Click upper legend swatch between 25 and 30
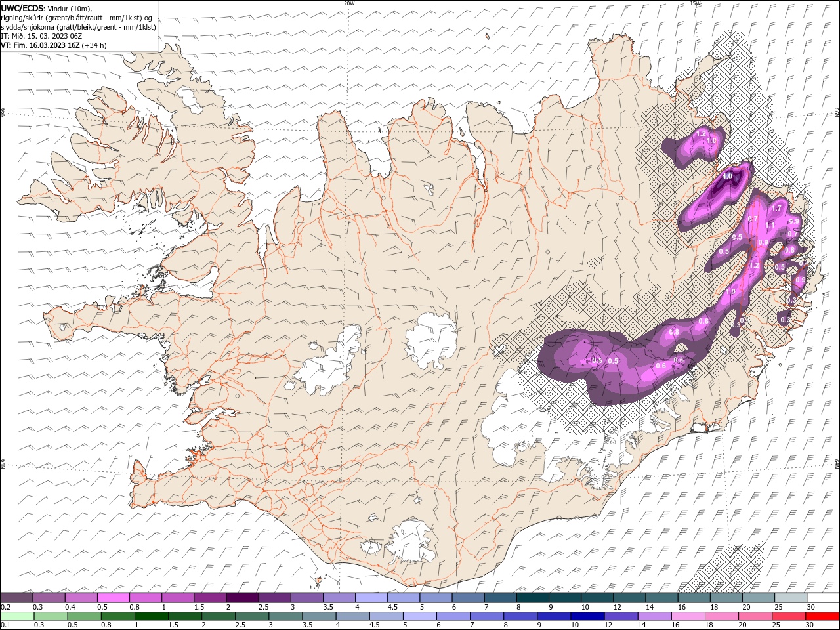The image size is (840, 630). coord(790,598)
